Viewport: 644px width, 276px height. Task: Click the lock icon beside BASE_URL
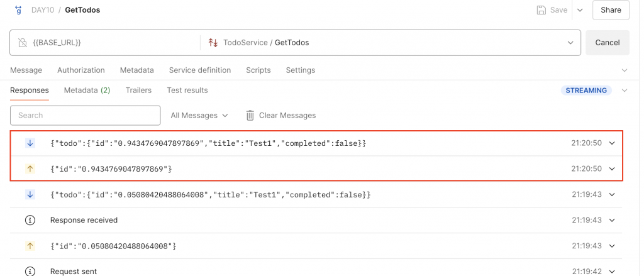point(23,43)
